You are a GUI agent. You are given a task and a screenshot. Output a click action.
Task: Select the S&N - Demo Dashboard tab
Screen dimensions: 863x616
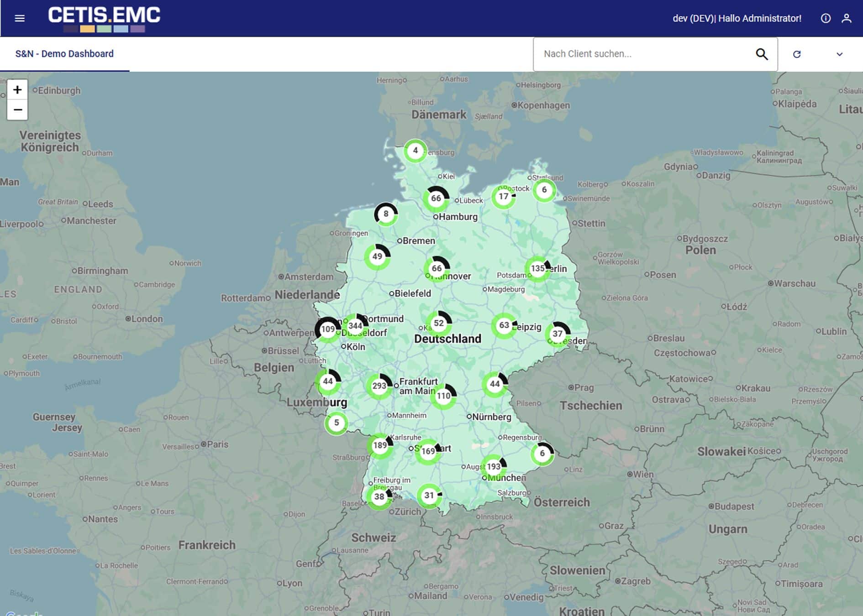pos(64,54)
